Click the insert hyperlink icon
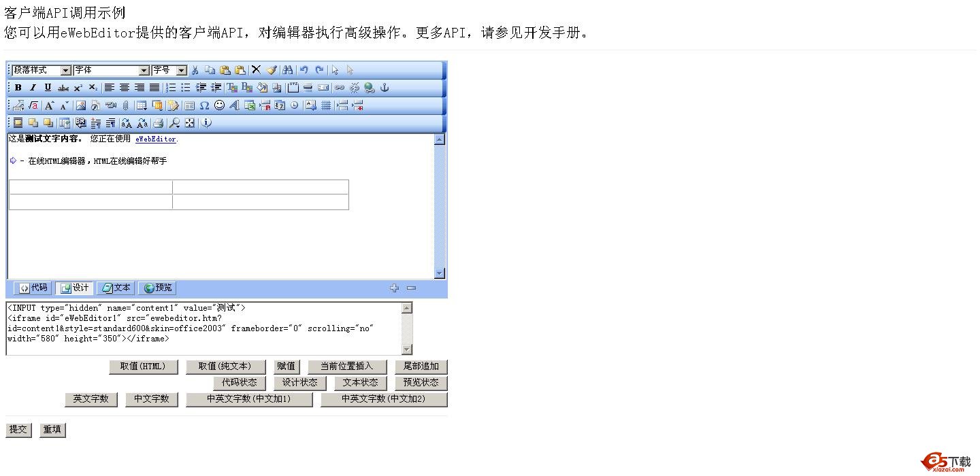The height and width of the screenshot is (476, 980). point(339,87)
